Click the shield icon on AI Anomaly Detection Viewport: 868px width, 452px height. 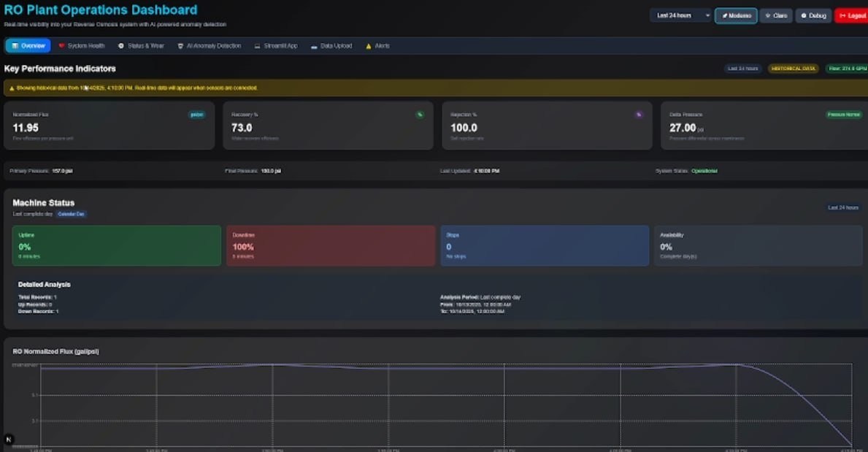pos(180,46)
